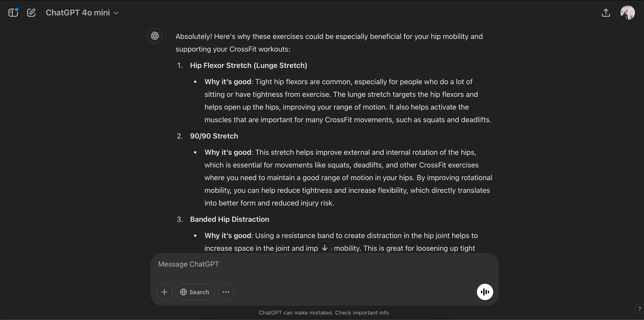Click the "Banded Hip Distraction" heading

pyautogui.click(x=229, y=219)
